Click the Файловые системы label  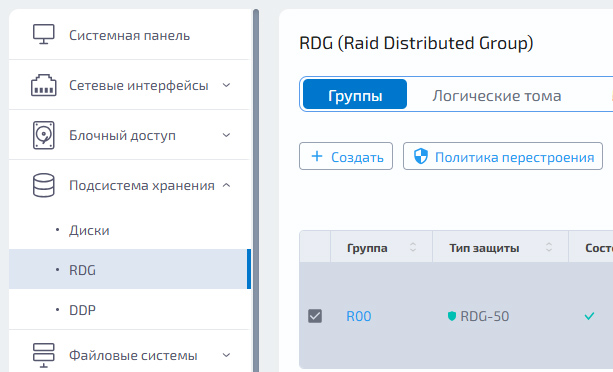click(x=133, y=355)
